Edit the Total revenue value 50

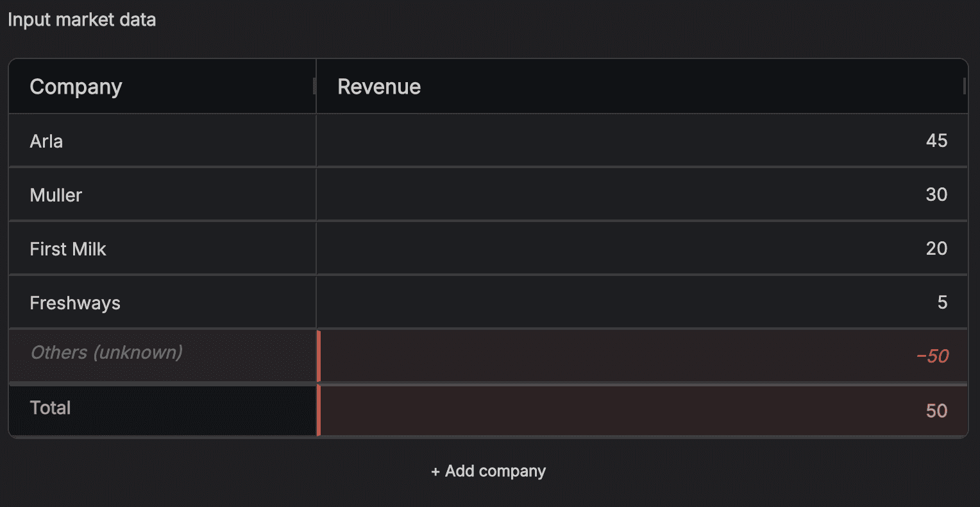(642, 411)
